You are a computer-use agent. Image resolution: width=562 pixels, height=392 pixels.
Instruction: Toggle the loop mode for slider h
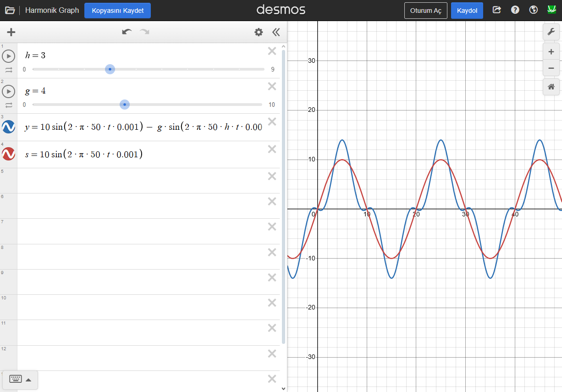coord(9,70)
